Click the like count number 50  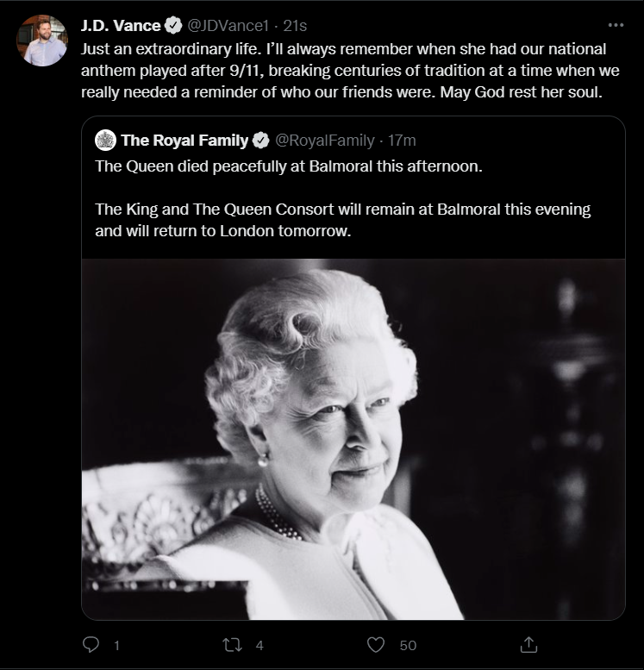(408, 645)
